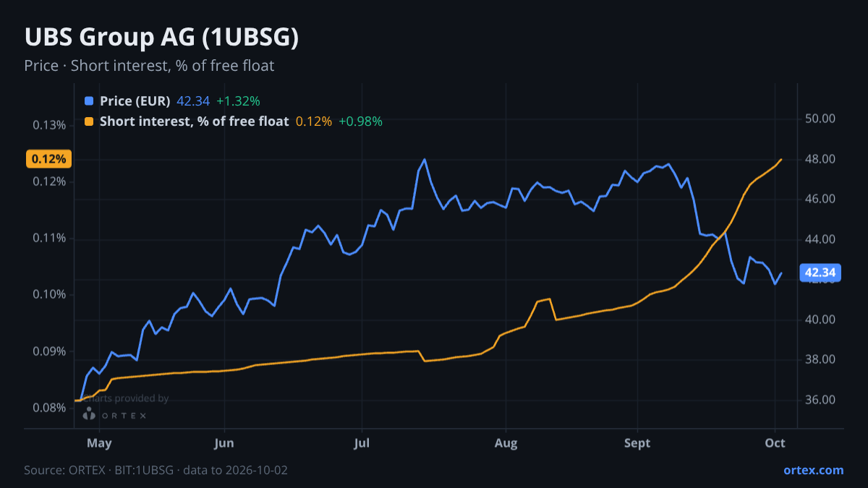Click the 50.00 right axis label
This screenshot has height=488, width=868.
(820, 119)
